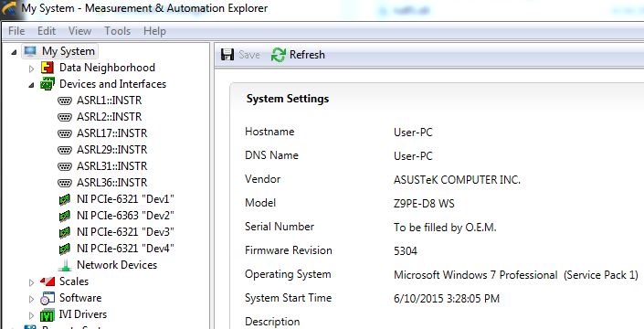Select ASRL31::INSTR tree item

tap(111, 166)
